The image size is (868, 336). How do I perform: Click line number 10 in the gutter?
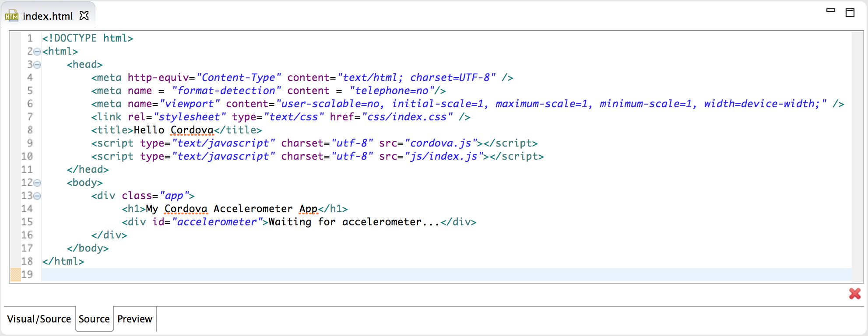pyautogui.click(x=27, y=156)
